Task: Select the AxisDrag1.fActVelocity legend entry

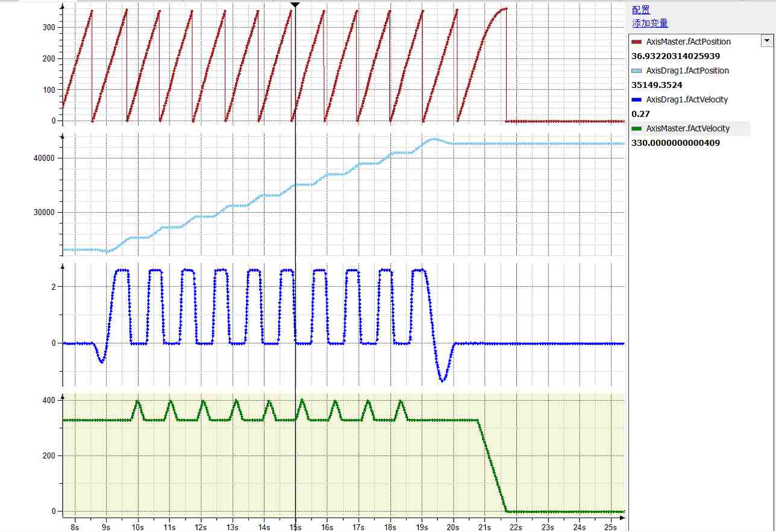Action: (x=686, y=99)
